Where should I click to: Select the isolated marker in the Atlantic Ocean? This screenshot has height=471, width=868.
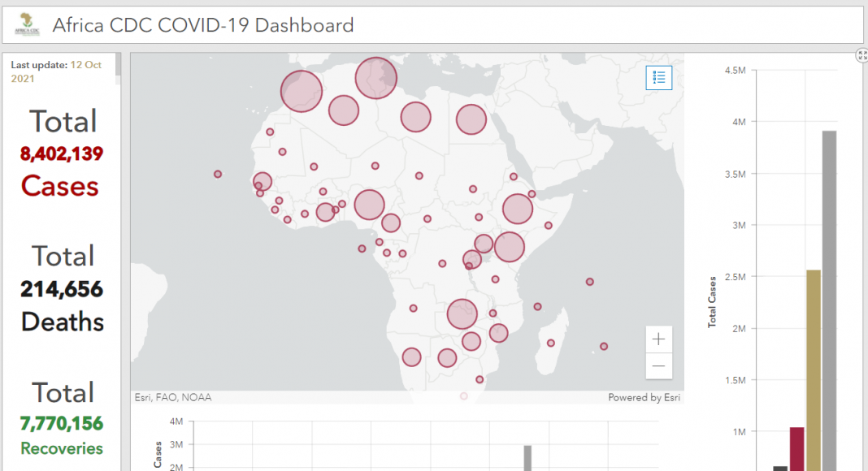tap(218, 174)
